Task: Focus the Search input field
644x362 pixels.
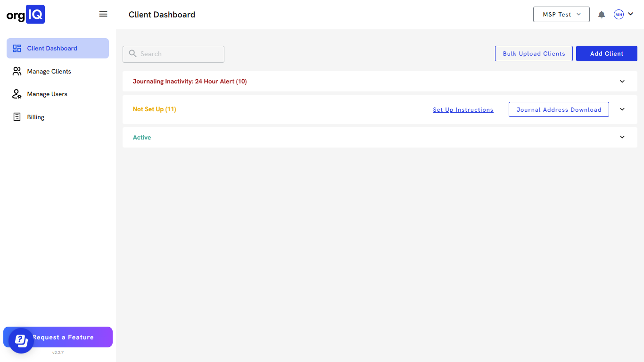Action: click(179, 54)
